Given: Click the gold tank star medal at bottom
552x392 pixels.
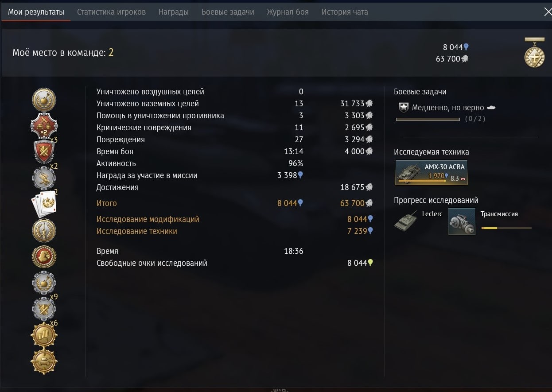Looking at the screenshot, I should (44, 362).
